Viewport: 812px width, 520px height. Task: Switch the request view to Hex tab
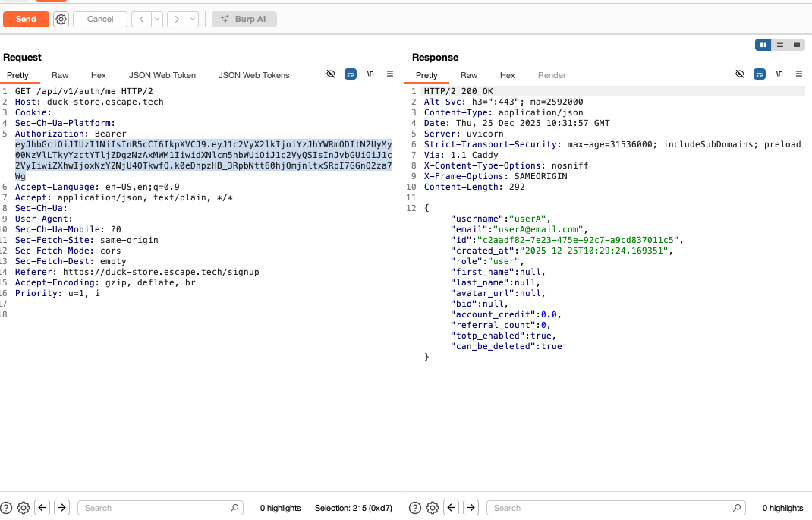pos(98,75)
